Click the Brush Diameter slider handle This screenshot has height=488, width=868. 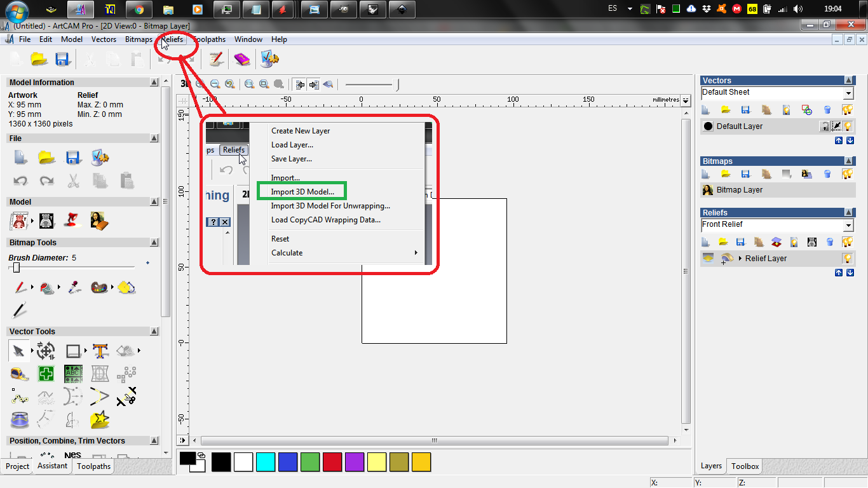coord(17,268)
